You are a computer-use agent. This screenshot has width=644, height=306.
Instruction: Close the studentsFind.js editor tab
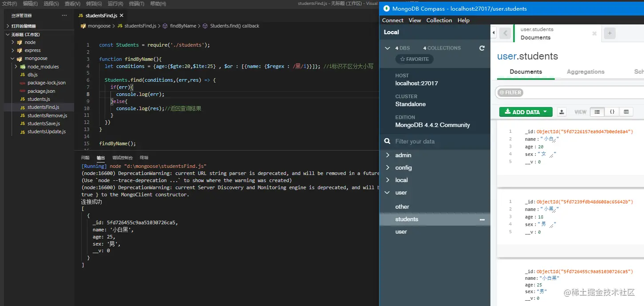122,16
